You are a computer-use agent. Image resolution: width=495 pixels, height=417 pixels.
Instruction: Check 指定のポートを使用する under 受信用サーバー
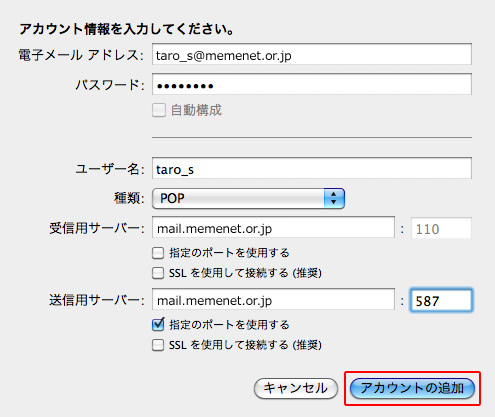(x=158, y=253)
